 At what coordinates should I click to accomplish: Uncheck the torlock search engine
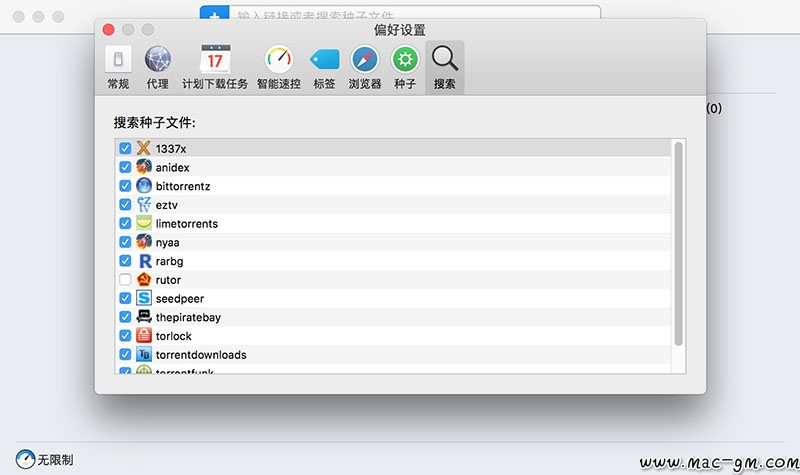(125, 336)
